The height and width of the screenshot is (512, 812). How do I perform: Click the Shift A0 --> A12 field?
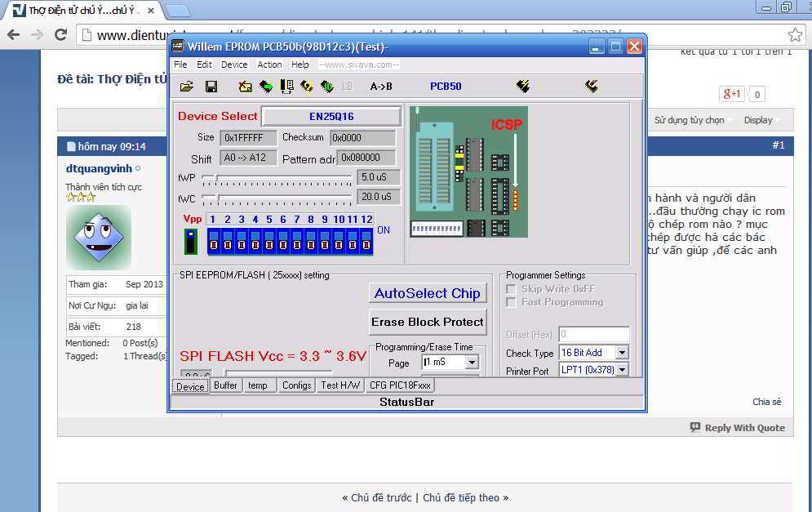coord(248,158)
